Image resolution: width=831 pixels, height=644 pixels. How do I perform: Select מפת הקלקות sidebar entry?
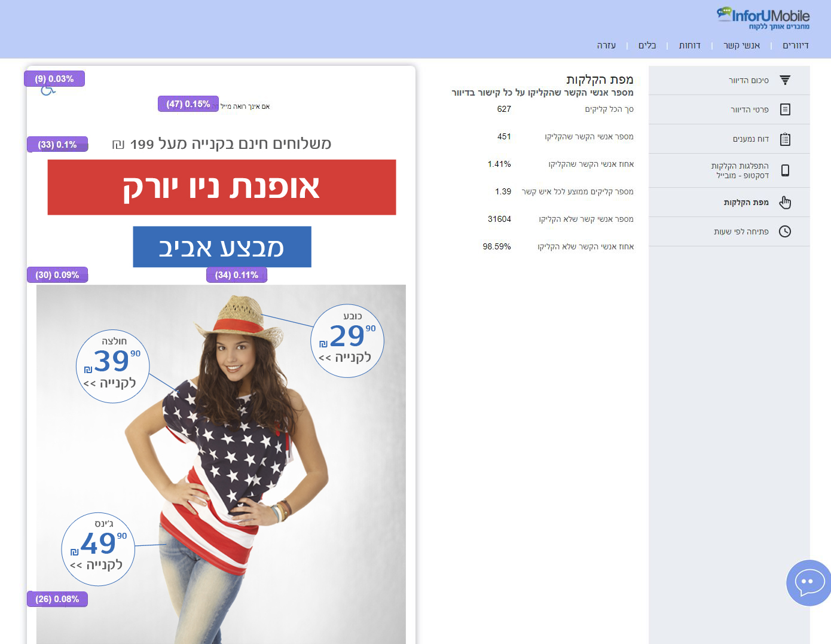[729, 202]
